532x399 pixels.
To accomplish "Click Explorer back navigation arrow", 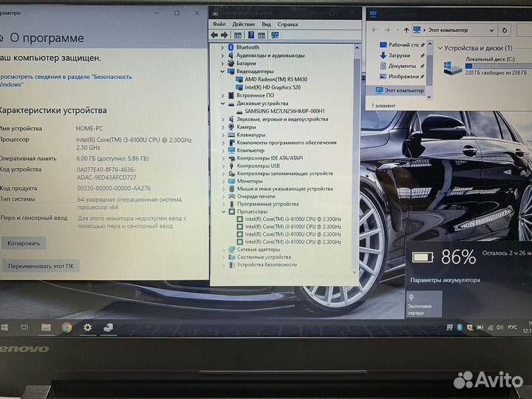I will (375, 30).
